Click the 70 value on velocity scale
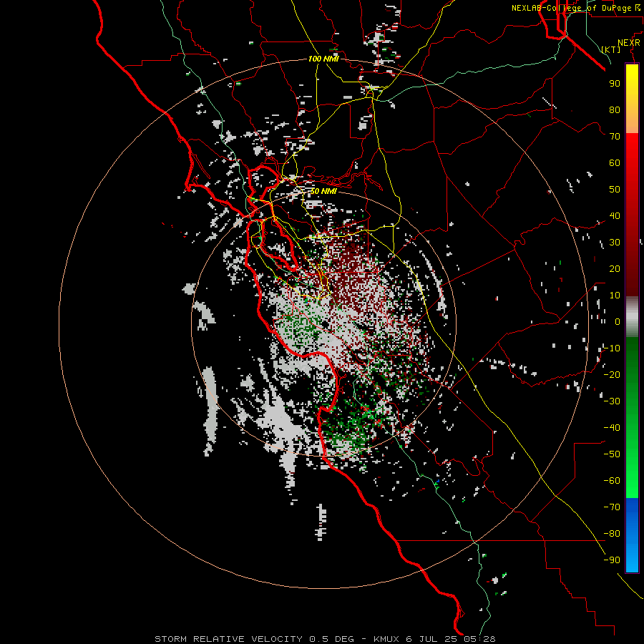The height and width of the screenshot is (644, 644). point(615,137)
